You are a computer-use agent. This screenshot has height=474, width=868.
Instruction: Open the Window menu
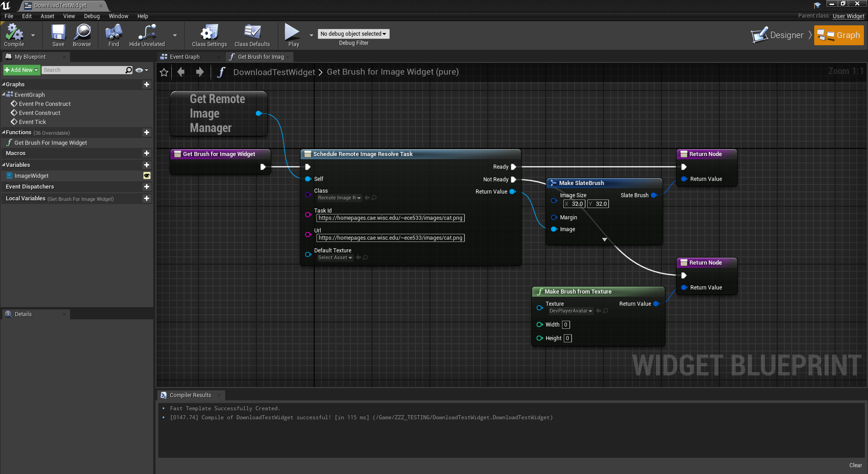click(118, 16)
